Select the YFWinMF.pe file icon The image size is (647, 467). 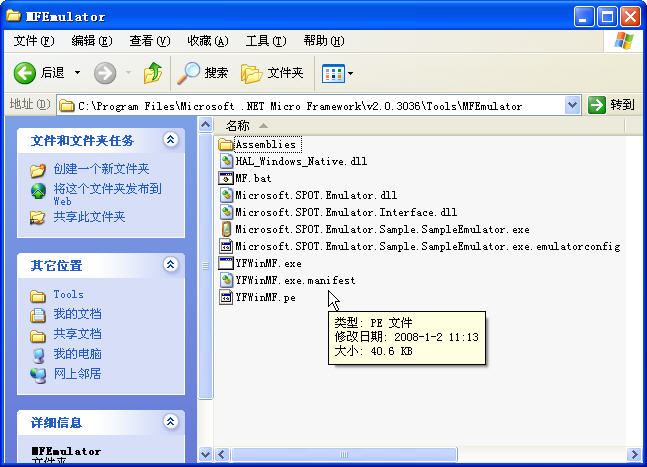click(x=226, y=297)
